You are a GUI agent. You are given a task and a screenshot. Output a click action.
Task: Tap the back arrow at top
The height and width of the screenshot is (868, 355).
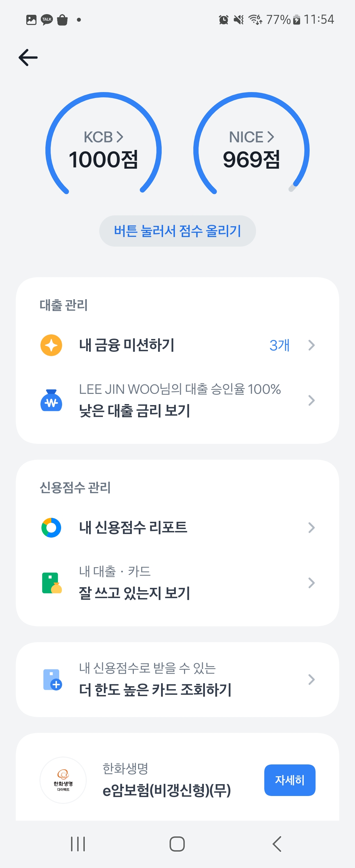point(28,57)
